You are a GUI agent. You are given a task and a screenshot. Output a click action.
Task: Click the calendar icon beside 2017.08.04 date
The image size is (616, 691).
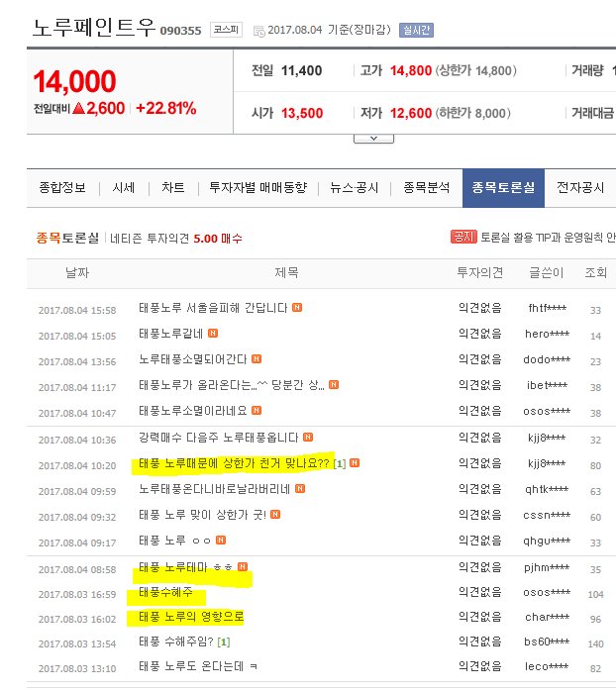coord(258,31)
